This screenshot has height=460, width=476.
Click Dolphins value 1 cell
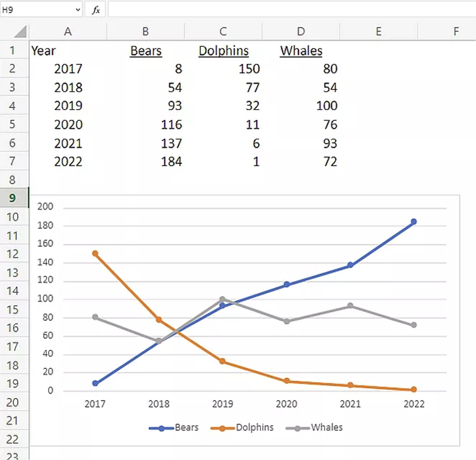pos(223,161)
